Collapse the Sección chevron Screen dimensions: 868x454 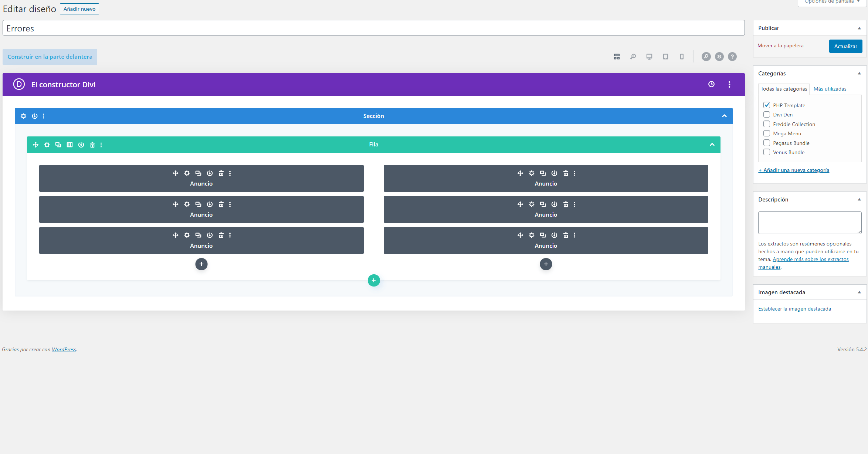pyautogui.click(x=724, y=116)
